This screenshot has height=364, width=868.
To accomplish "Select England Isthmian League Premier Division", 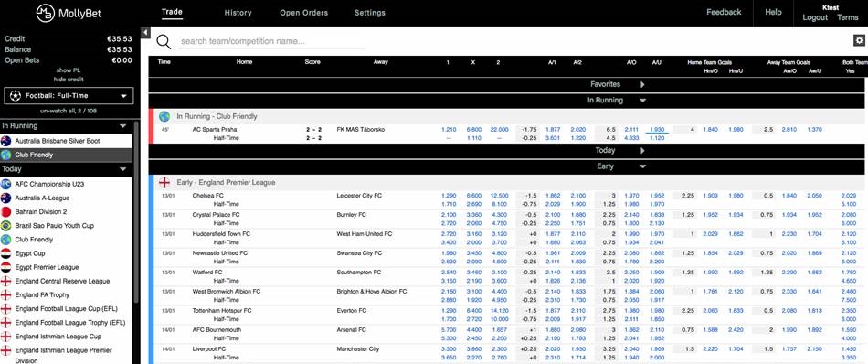I will 66,355.
